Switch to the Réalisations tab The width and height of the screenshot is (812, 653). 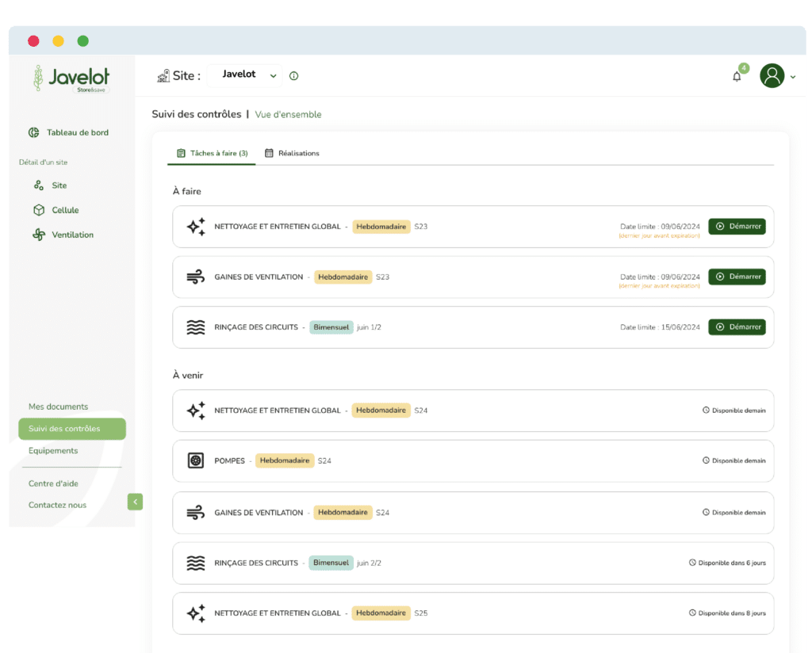click(x=292, y=153)
